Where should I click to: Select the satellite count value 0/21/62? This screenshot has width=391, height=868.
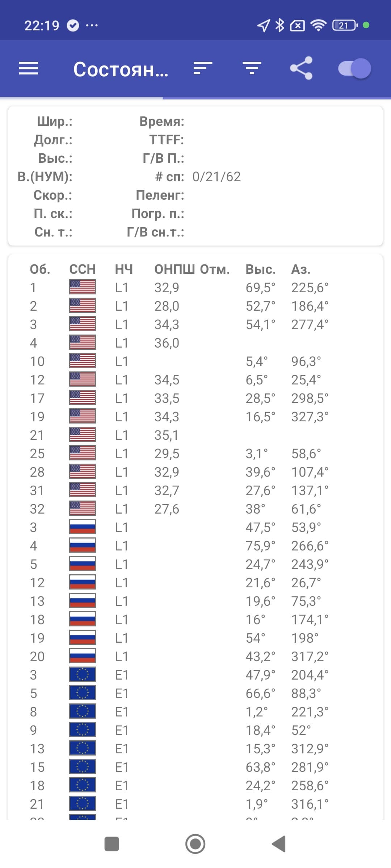pyautogui.click(x=216, y=177)
